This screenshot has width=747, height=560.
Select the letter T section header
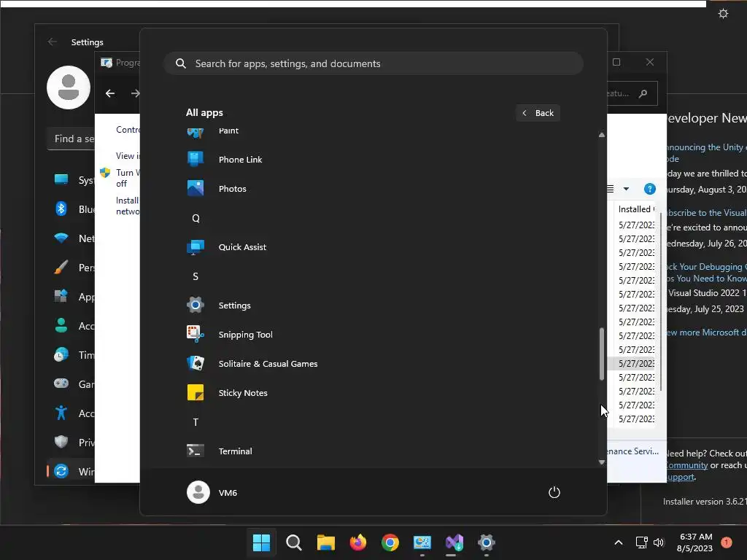click(x=196, y=422)
